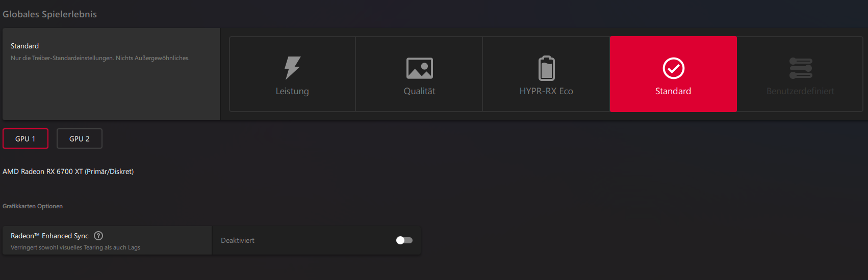
Task: Choose the Qualität profile label
Action: coord(419,91)
